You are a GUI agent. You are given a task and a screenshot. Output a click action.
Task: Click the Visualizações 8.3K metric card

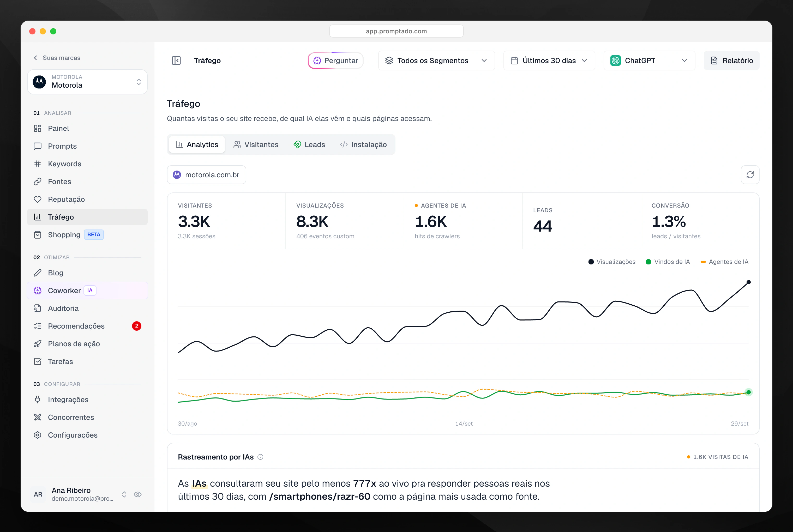(345, 221)
